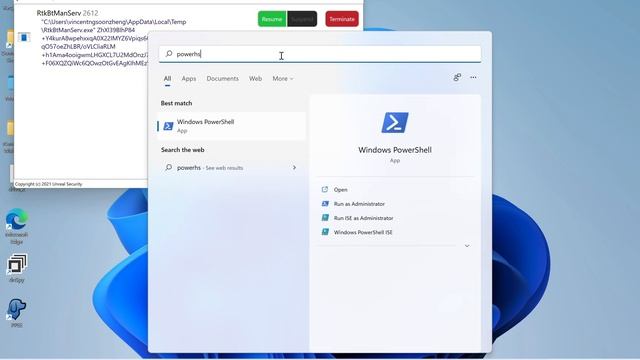Open Microsoft Edge desktop shortcut
The image size is (640, 360).
click(17, 227)
